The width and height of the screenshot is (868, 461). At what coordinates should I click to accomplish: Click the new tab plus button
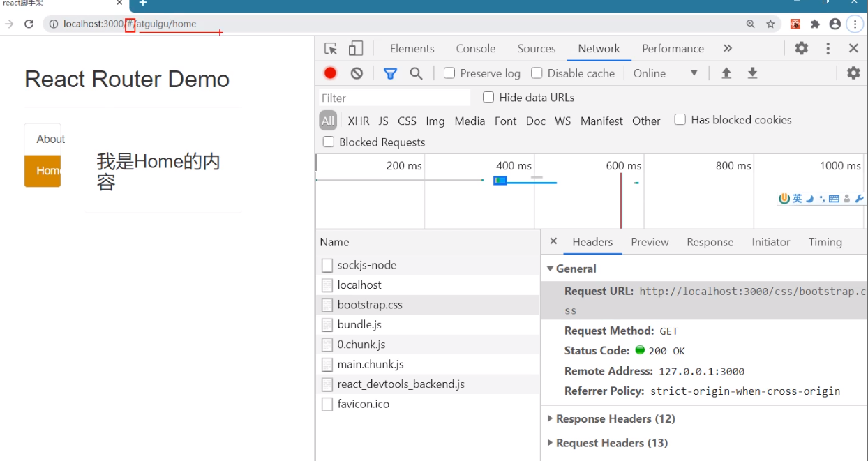tap(142, 3)
